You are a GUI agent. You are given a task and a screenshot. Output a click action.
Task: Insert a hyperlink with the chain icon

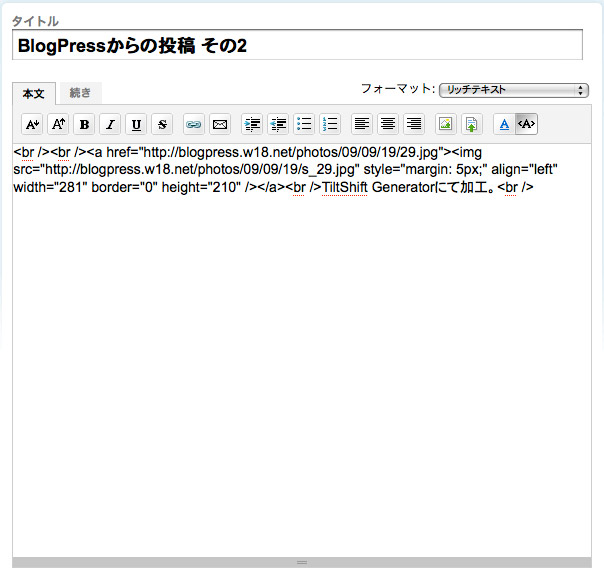194,124
